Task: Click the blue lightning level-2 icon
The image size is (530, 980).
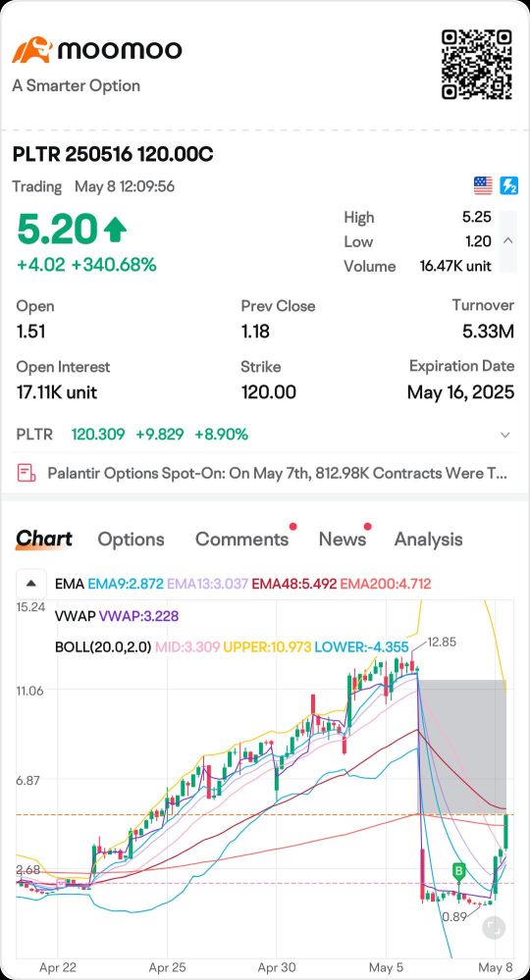Action: pyautogui.click(x=508, y=185)
